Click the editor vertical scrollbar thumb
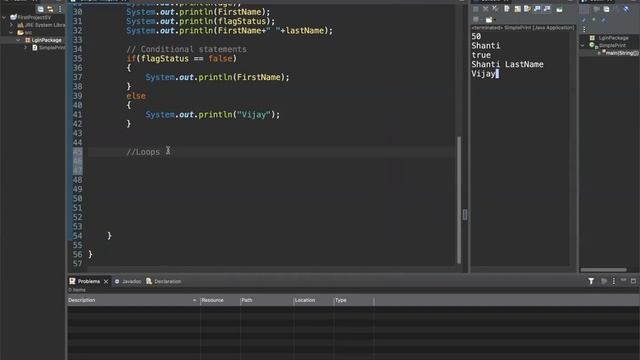This screenshot has width=640, height=360. (x=459, y=200)
